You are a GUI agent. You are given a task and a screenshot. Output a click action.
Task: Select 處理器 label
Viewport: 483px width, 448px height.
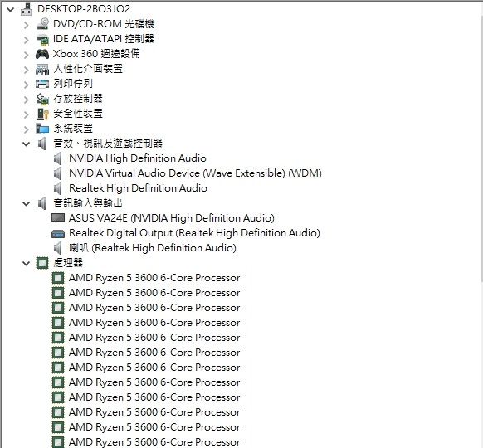click(x=68, y=263)
